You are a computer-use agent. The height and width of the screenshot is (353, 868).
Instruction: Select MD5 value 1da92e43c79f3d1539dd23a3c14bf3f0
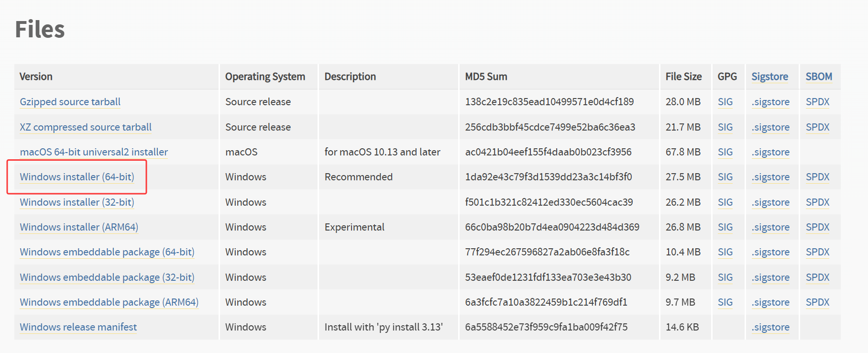549,177
